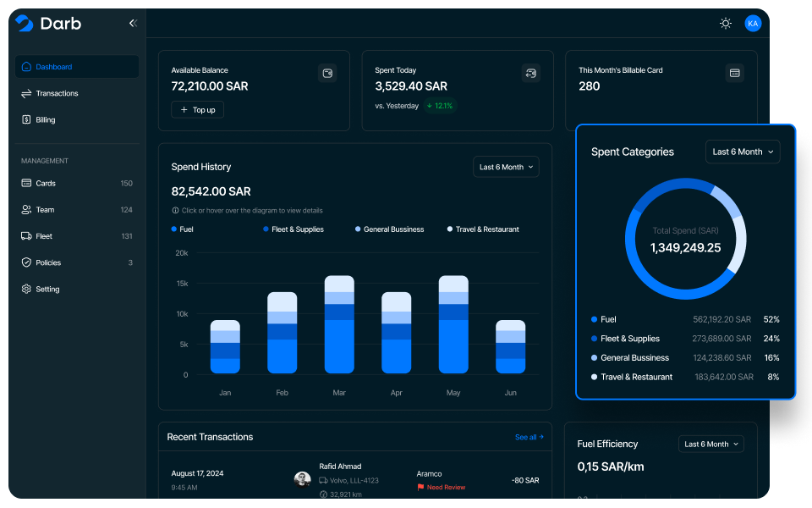The height and width of the screenshot is (508, 812).
Task: Toggle light mode with the sun icon
Action: [725, 24]
